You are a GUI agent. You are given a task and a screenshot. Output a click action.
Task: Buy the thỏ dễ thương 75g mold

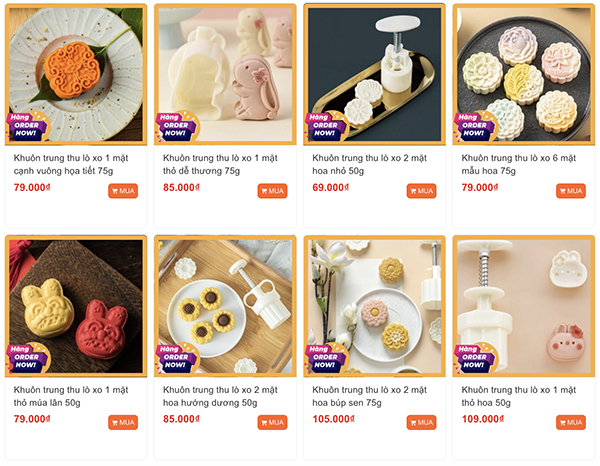tap(272, 191)
